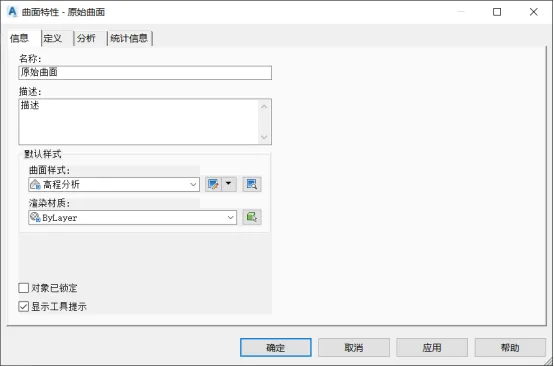Close the 曲面特性 dialog window
The height and width of the screenshot is (367, 554).
[534, 12]
